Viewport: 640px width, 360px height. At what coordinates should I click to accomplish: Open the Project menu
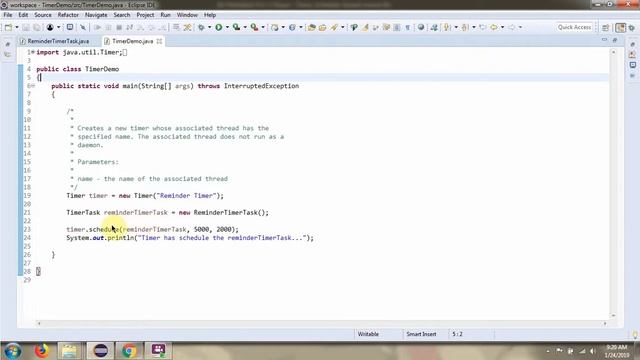click(145, 15)
